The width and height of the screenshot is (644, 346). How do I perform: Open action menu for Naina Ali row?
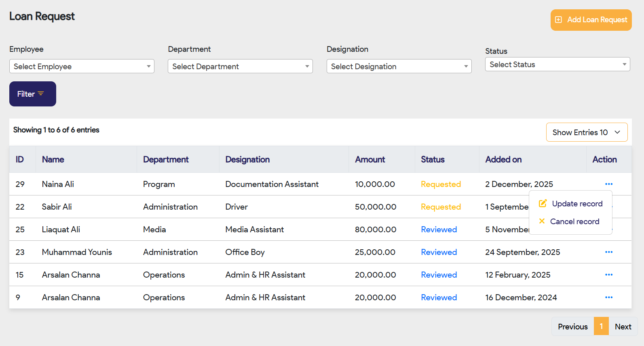(x=608, y=184)
